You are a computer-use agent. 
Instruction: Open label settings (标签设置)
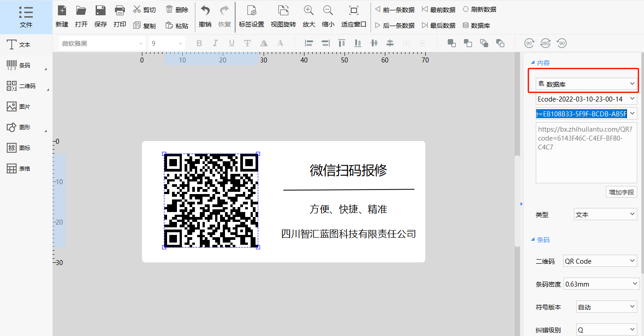[x=251, y=17]
